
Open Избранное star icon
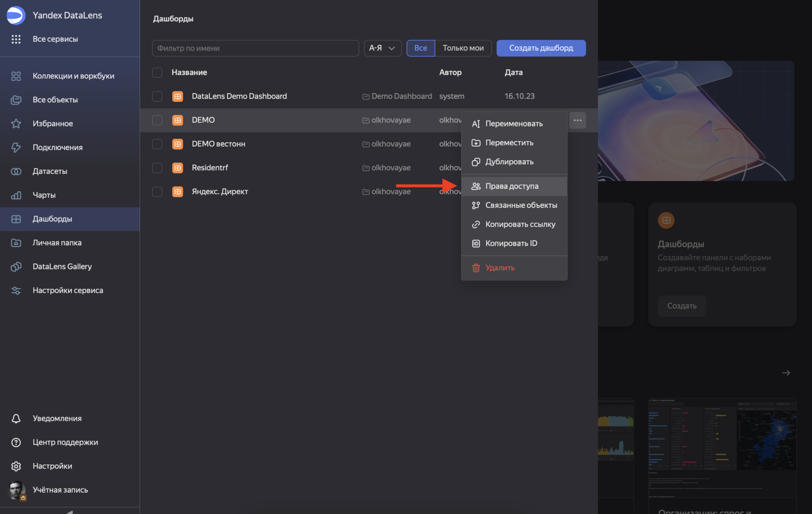[x=16, y=124]
